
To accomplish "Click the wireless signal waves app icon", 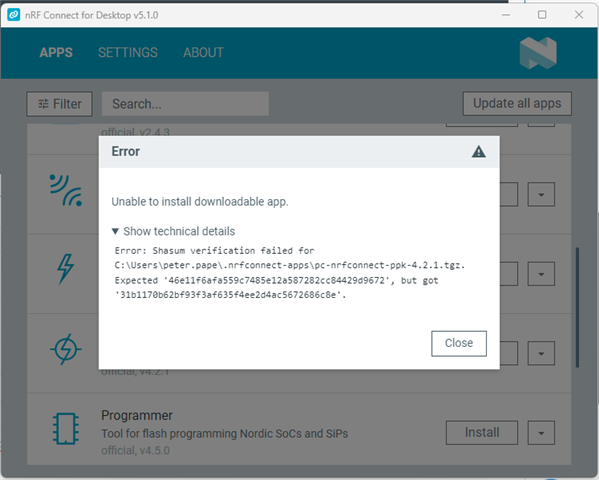I will click(66, 190).
